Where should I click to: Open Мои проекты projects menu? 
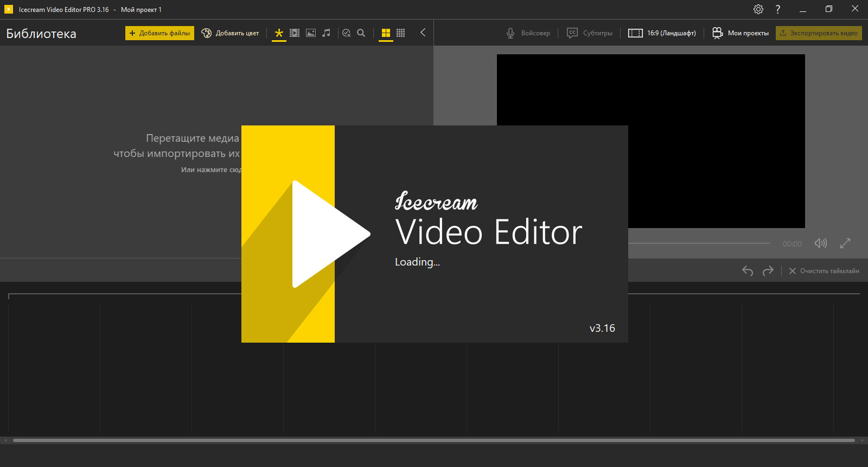741,33
